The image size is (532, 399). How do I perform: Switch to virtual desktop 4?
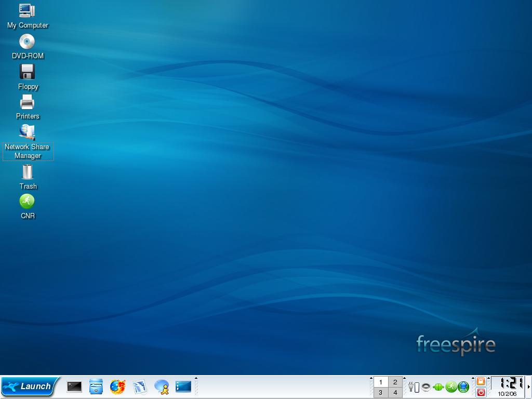(x=395, y=393)
